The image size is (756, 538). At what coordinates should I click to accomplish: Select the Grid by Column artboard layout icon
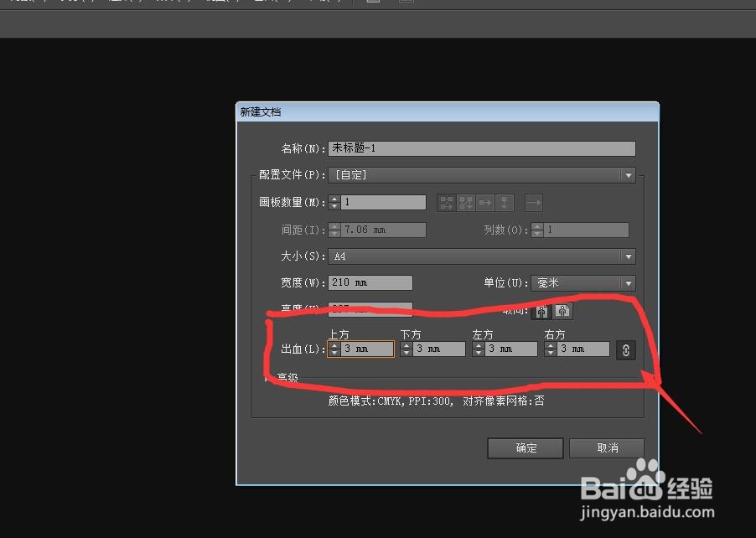pos(466,202)
